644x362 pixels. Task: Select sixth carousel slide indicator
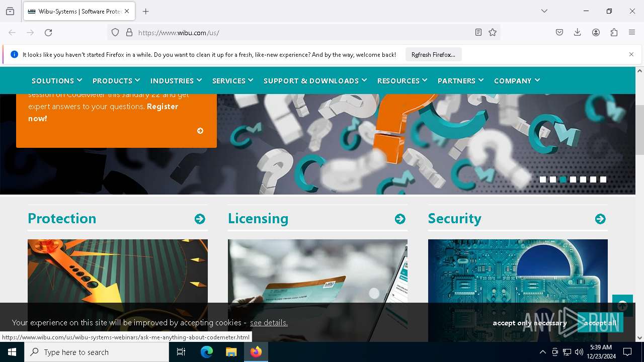point(593,179)
